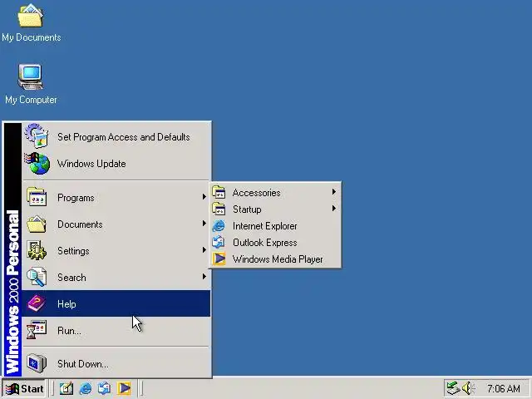Click the Outlook Express label in submenu

tap(264, 243)
